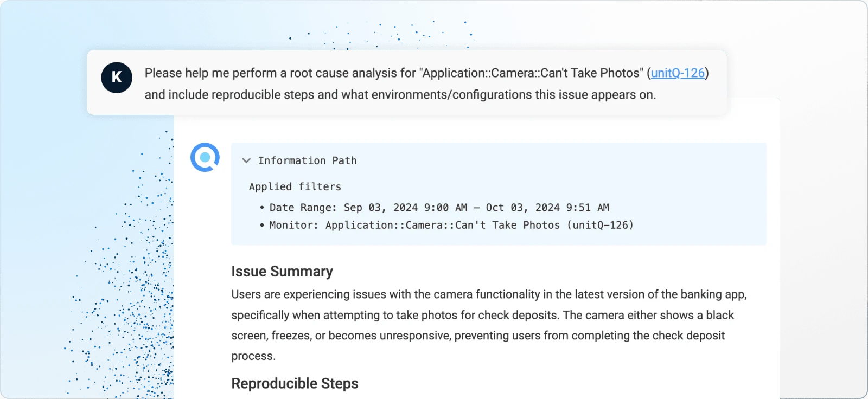The image size is (868, 399).
Task: Collapse the Information Path section
Action: click(x=246, y=160)
